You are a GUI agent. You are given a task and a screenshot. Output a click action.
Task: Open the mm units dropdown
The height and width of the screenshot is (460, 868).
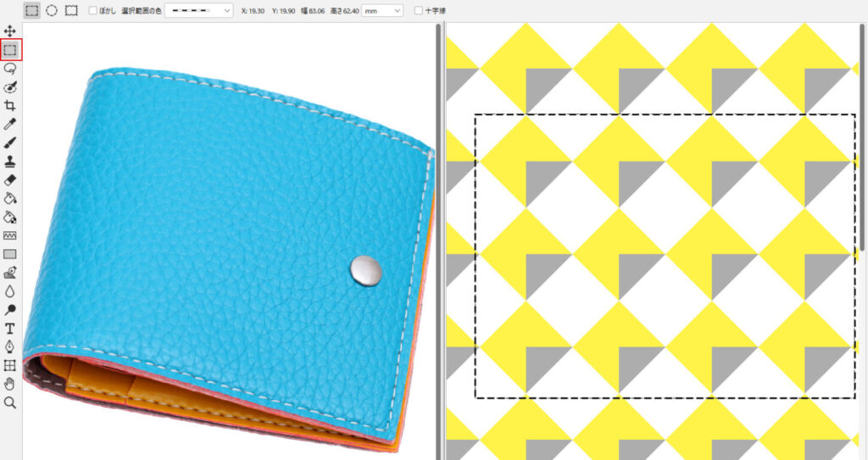[382, 10]
